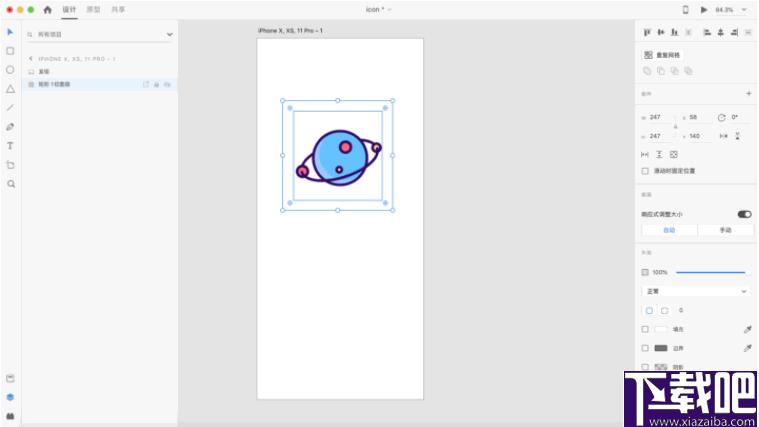759x427 pixels.
Task: Select the Polygon triangle tool
Action: coord(10,89)
